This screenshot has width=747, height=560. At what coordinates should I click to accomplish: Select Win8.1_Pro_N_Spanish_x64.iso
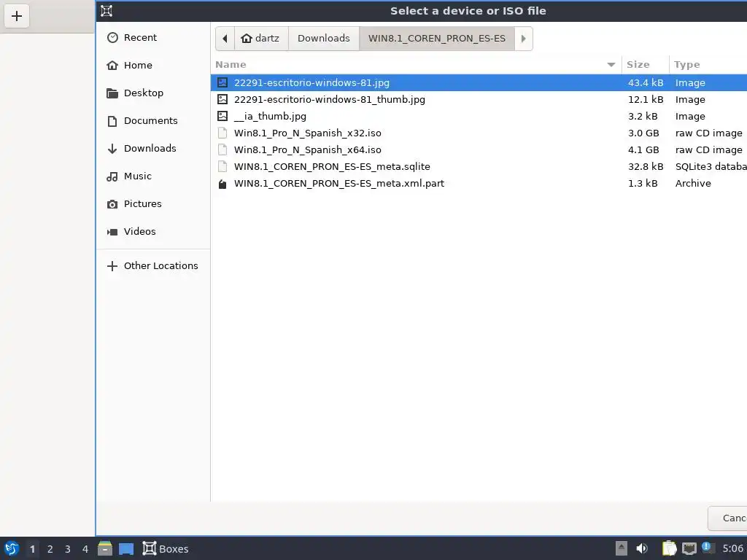pyautogui.click(x=479, y=150)
